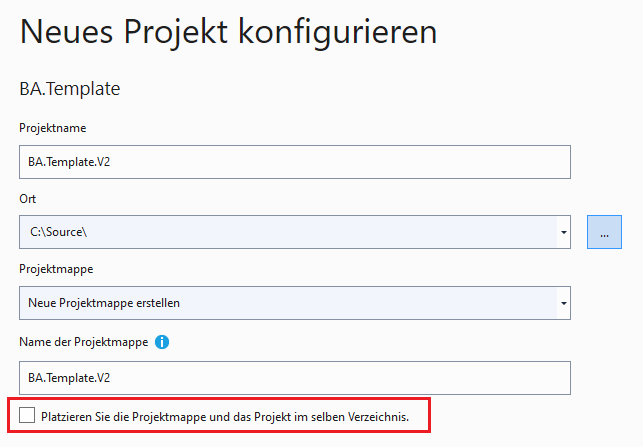Click into the Ort path field showing C:\Source\
This screenshot has width=643, height=447.
coord(288,232)
